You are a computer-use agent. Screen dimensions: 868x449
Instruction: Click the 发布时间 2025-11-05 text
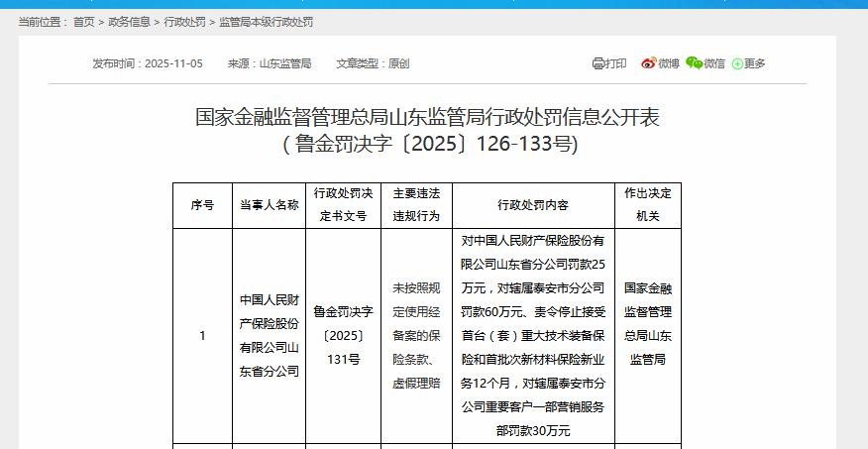(148, 63)
